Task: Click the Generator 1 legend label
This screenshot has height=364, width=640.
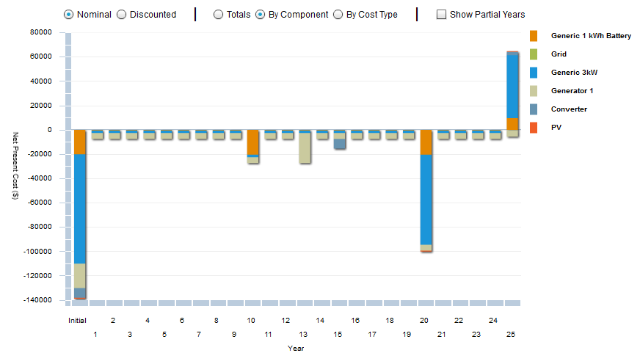Action: coord(572,91)
